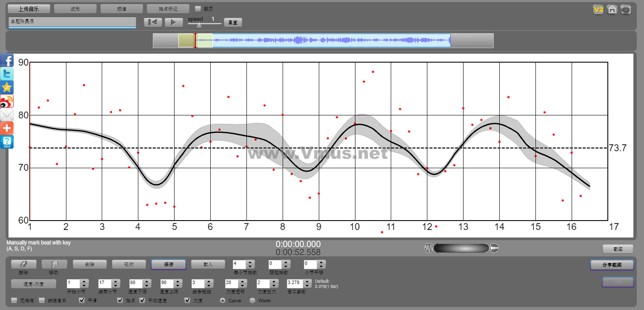Click the V2 version icon
Screen dimensions: 644x310
[x=598, y=9]
